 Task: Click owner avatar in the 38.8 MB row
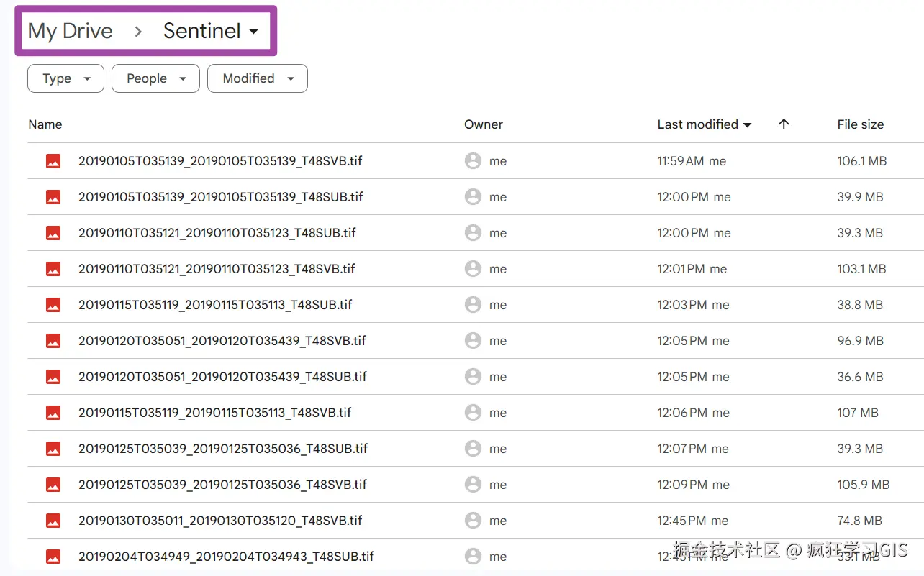coord(473,305)
